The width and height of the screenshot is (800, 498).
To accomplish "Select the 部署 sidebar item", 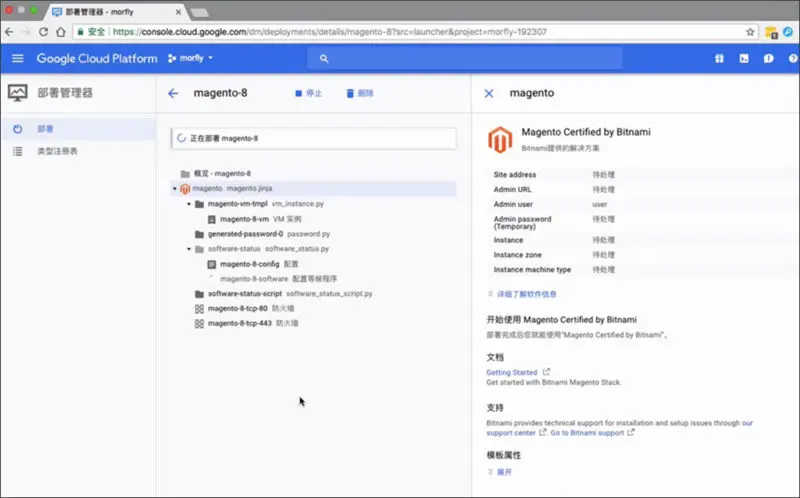I will [78, 129].
